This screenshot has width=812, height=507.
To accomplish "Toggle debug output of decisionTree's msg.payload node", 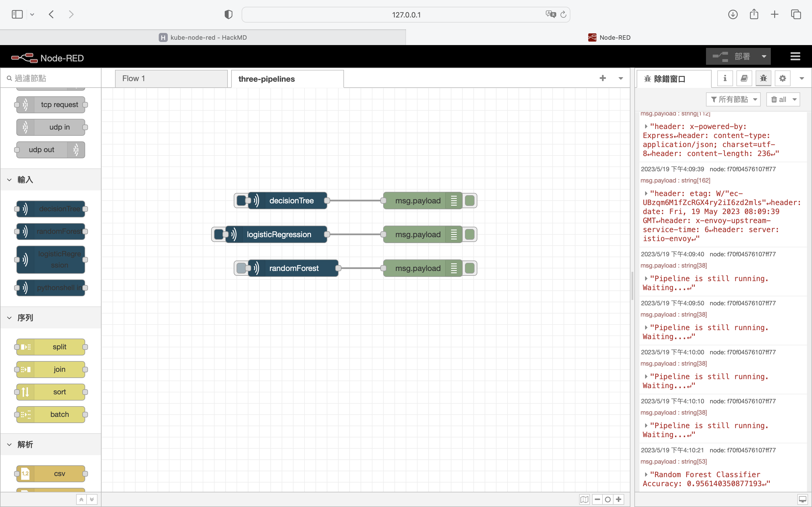I will tap(470, 201).
